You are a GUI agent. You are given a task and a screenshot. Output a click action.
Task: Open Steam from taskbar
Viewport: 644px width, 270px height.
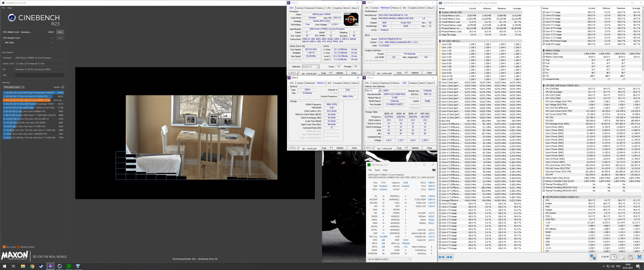coord(41,266)
